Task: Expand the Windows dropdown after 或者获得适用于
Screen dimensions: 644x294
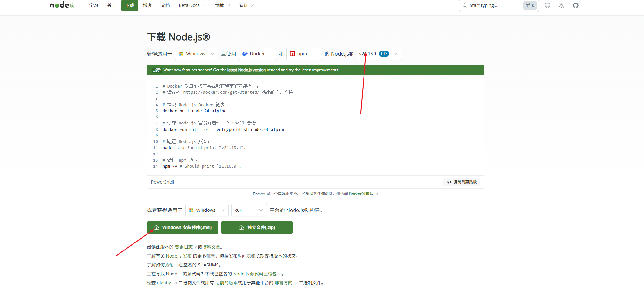Action: [x=207, y=210]
